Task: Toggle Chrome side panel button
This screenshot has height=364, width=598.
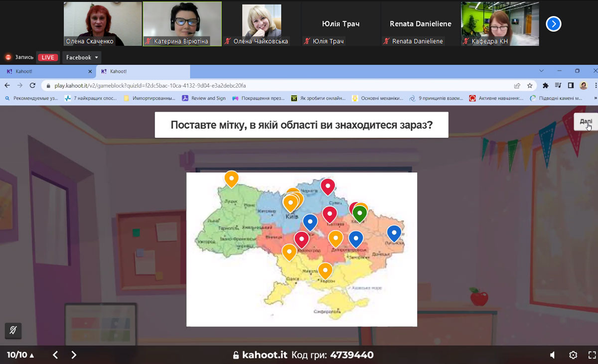Action: click(571, 86)
